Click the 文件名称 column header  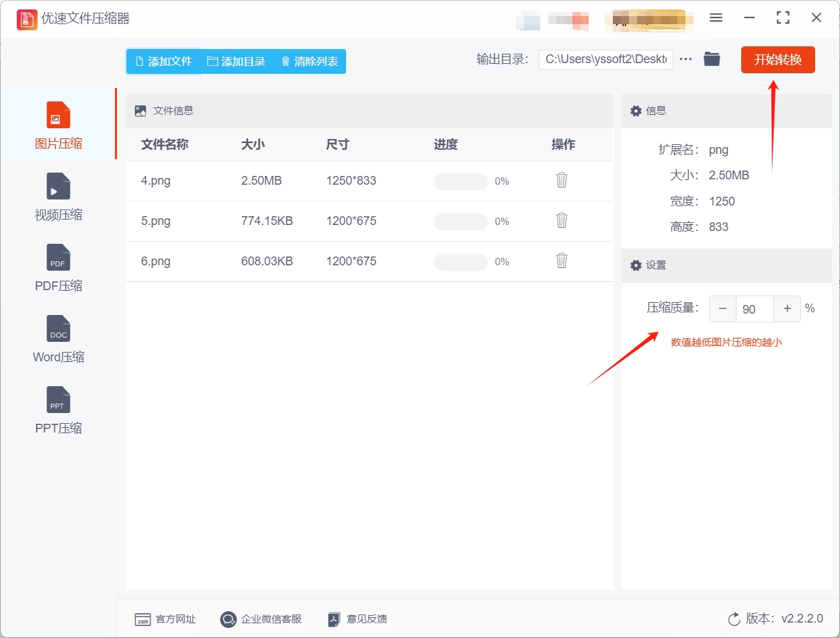165,144
